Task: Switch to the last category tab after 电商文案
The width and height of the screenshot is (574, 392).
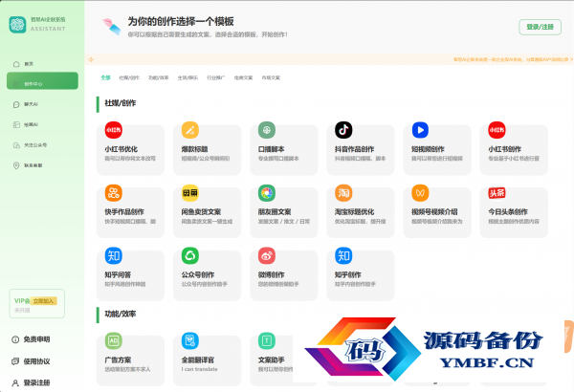Action: pyautogui.click(x=271, y=77)
